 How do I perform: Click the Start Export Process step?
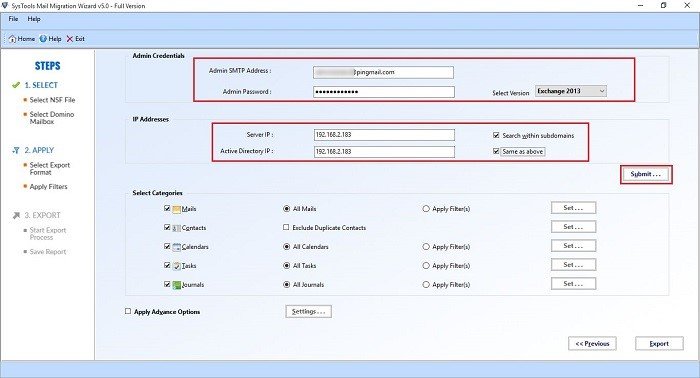coord(48,234)
